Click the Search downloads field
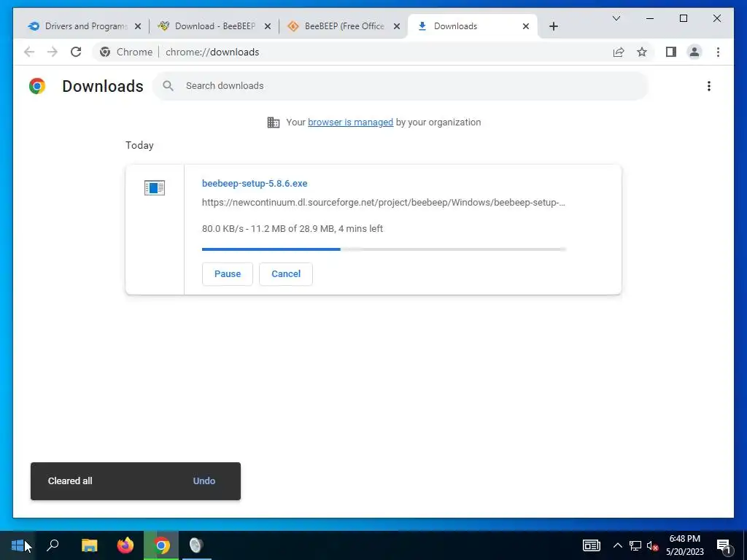Image resolution: width=747 pixels, height=560 pixels. click(400, 86)
